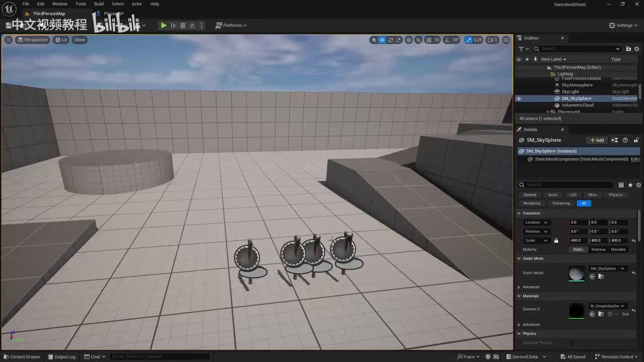The height and width of the screenshot is (362, 644).
Task: Open Platforms dropdown
Action: pyautogui.click(x=231, y=25)
